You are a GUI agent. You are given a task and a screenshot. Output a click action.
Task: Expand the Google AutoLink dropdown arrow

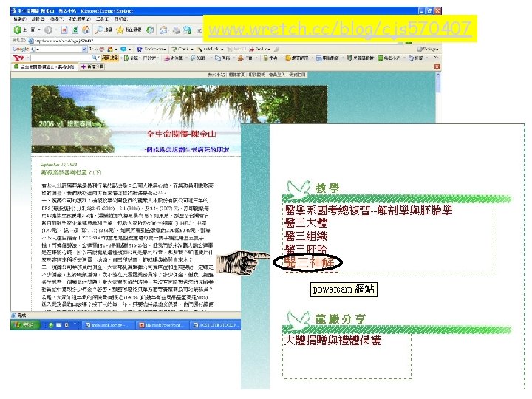click(x=222, y=50)
